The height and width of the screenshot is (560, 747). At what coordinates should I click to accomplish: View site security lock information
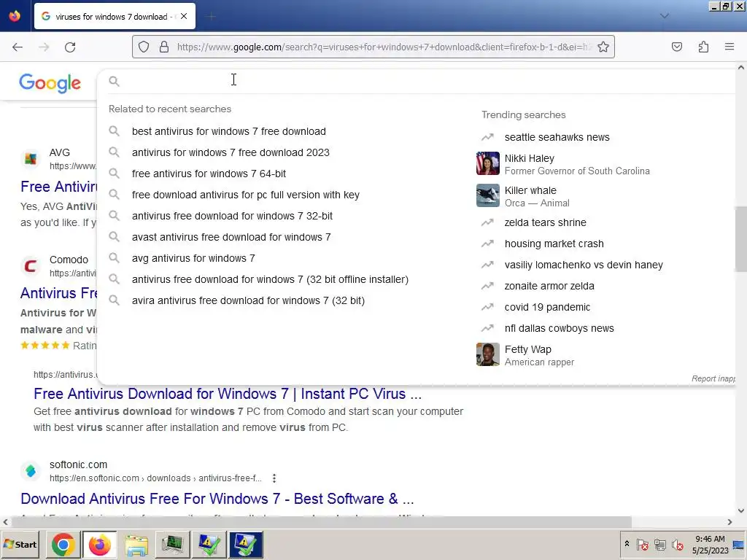tap(164, 47)
